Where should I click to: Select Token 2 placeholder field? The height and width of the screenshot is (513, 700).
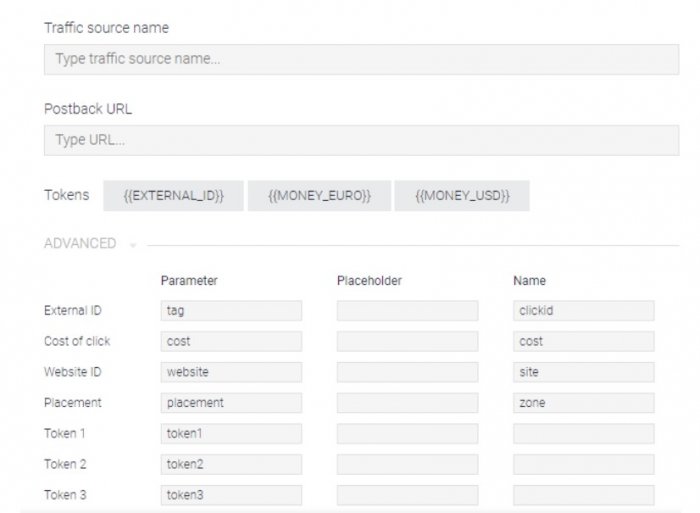click(x=407, y=464)
